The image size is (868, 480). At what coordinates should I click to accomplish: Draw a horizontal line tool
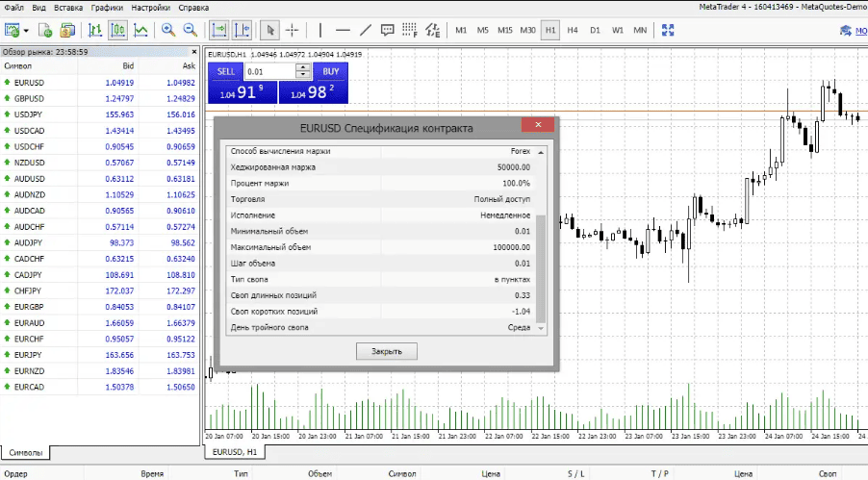coord(343,30)
